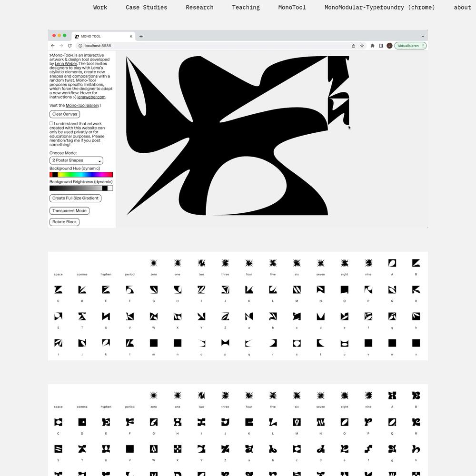This screenshot has height=476, width=476.
Task: Expand the tab list chevron in the browser
Action: coord(423,37)
